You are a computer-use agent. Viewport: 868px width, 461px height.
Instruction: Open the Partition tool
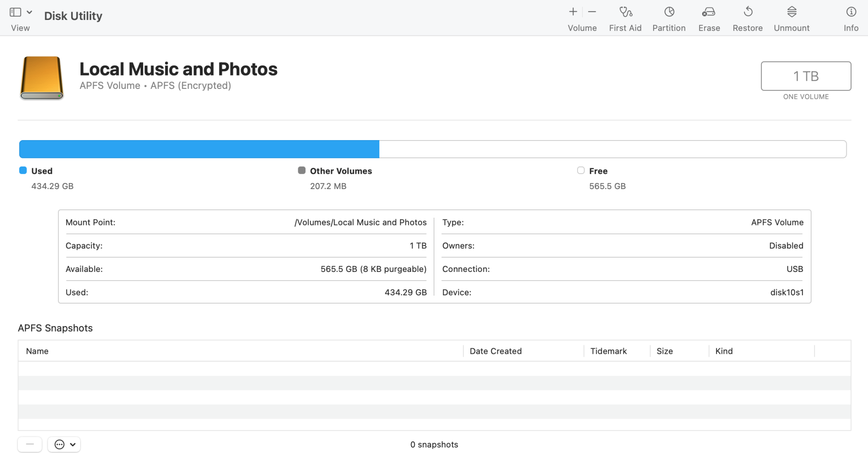coord(669,19)
